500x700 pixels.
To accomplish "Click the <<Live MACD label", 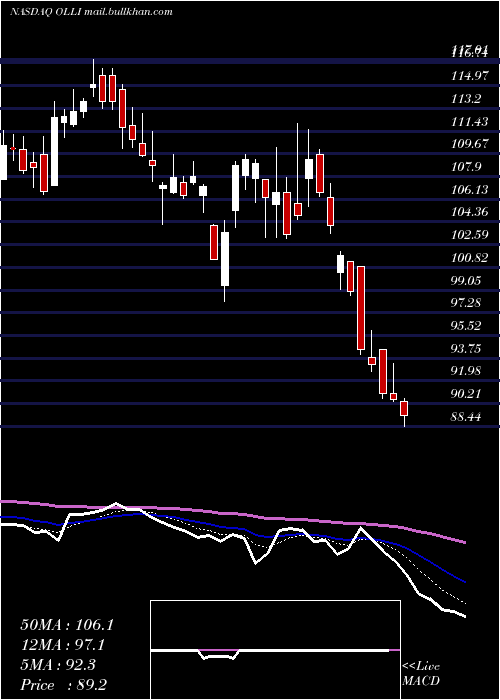I will (421, 674).
